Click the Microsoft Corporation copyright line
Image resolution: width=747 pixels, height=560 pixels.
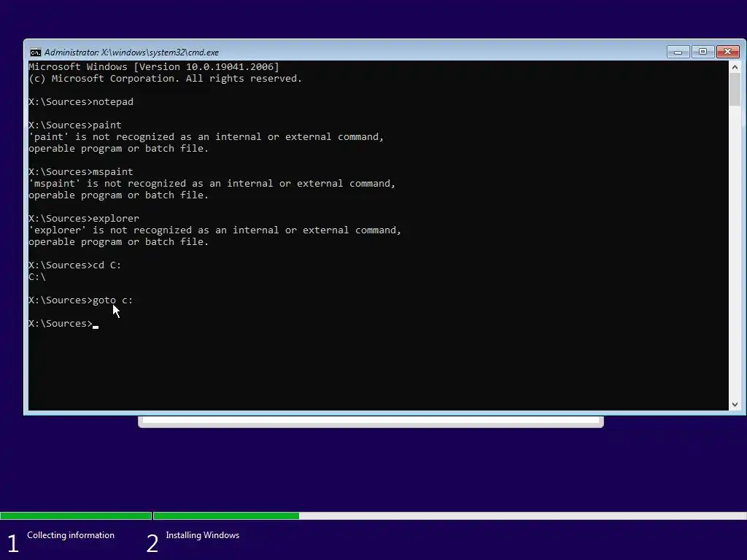[166, 79]
